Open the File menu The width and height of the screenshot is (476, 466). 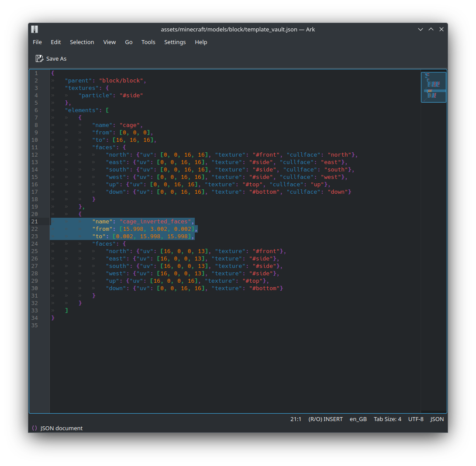point(38,42)
